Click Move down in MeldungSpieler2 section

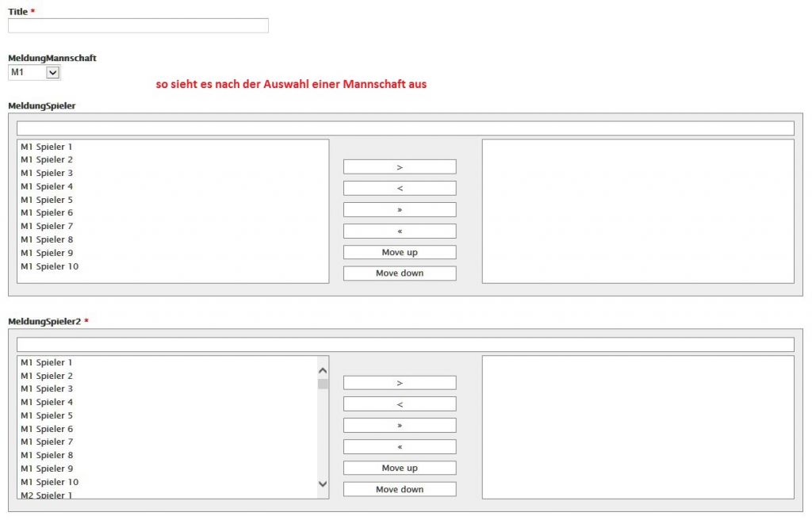pyautogui.click(x=399, y=489)
